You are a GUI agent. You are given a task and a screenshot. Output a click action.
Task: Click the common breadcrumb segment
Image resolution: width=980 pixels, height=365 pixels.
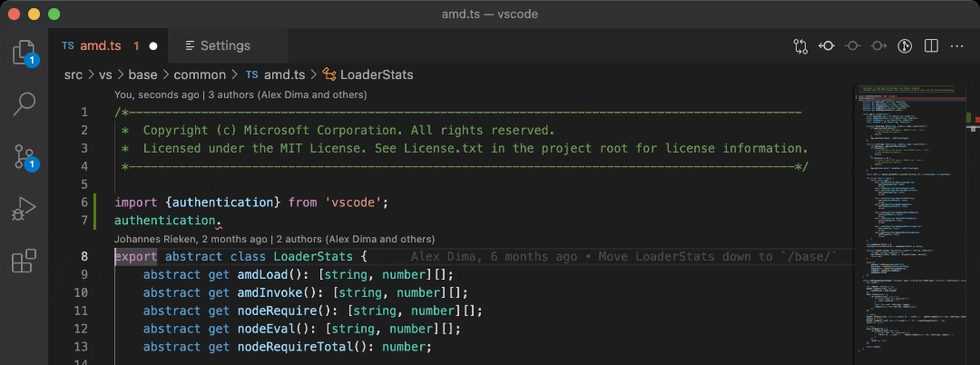coord(200,75)
